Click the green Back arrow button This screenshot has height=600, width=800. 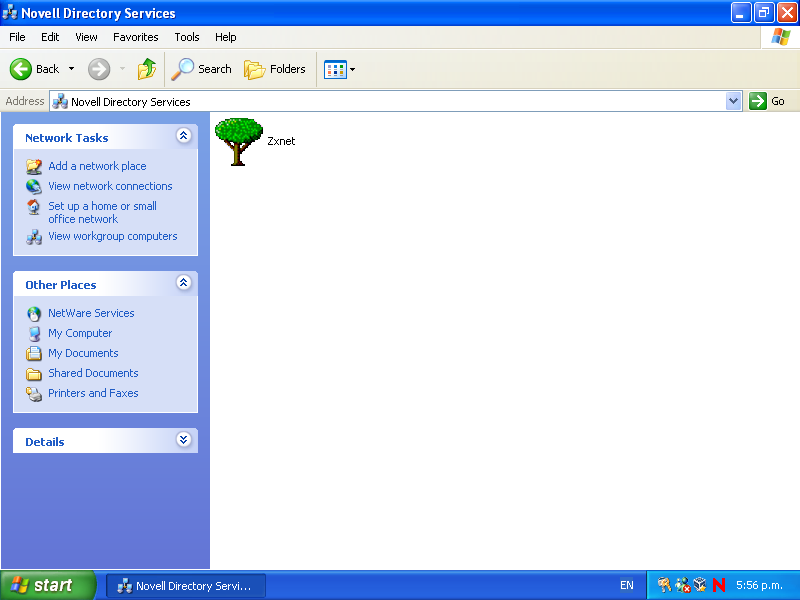(21, 69)
